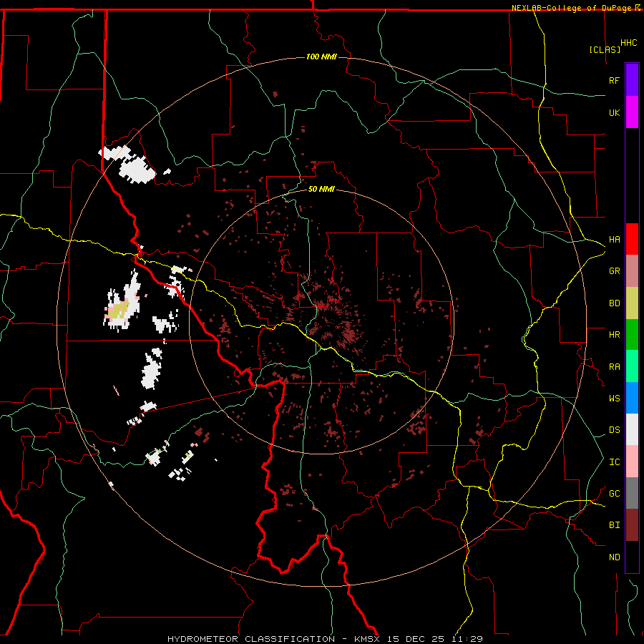This screenshot has height=644, width=644.
Task: Click the IC legend label text
Action: (615, 462)
